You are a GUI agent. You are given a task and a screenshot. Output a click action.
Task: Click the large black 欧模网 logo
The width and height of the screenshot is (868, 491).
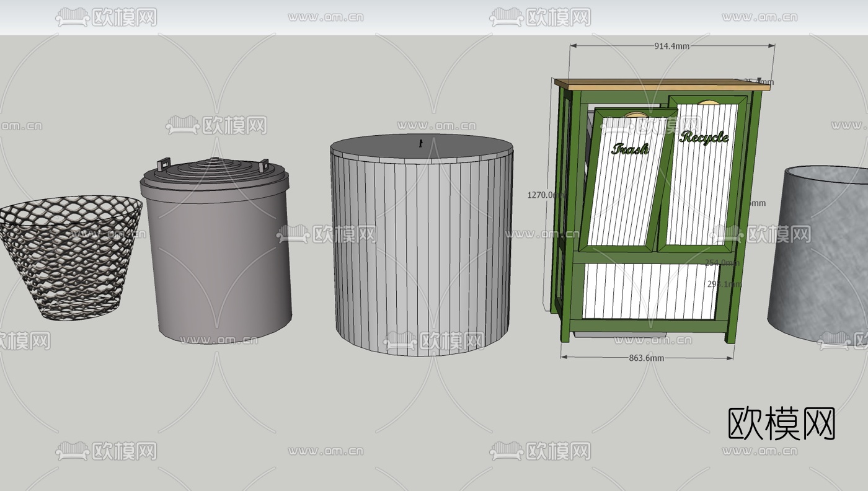tap(781, 423)
